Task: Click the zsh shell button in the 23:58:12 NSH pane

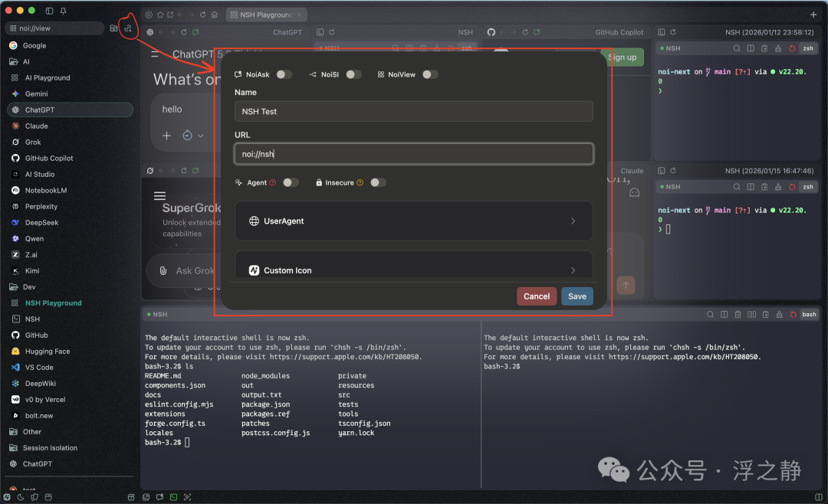Action: (808, 48)
